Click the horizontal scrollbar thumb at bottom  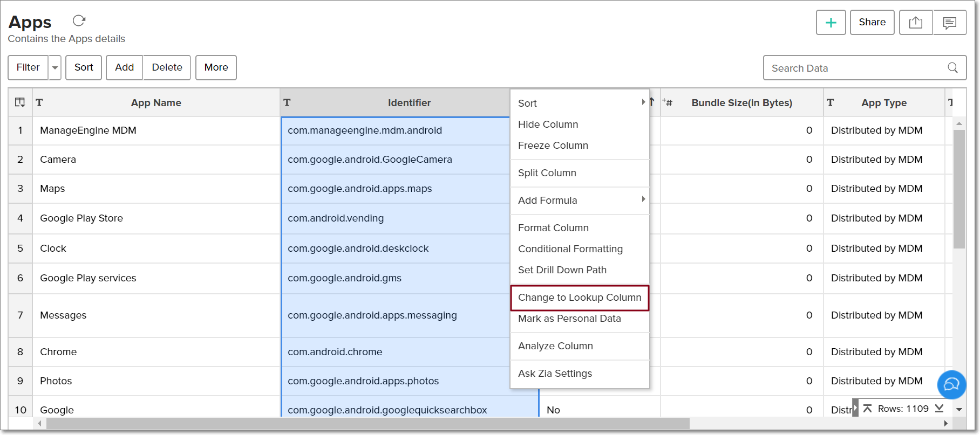[x=367, y=424]
